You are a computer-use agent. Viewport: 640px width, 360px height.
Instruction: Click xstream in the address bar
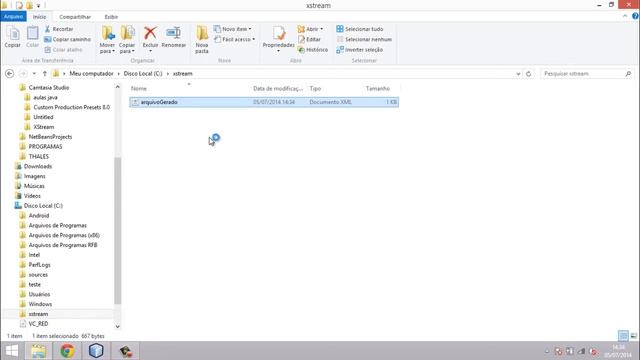coord(182,73)
